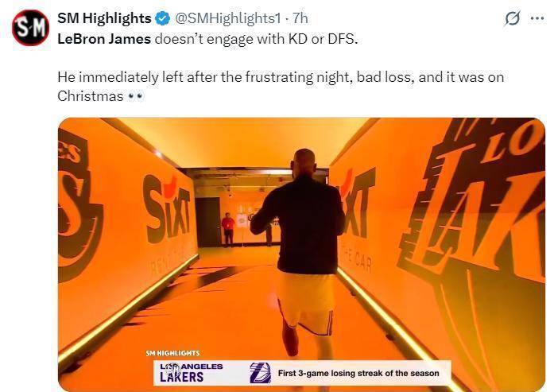Viewport: 554px width, 392px height.
Task: Click the person in red shirt in hallway
Action: pyautogui.click(x=228, y=230)
